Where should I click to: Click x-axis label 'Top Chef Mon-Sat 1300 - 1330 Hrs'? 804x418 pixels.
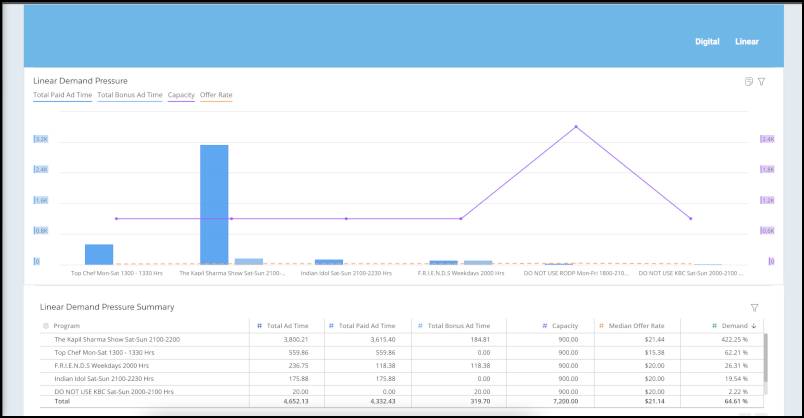pos(117,273)
